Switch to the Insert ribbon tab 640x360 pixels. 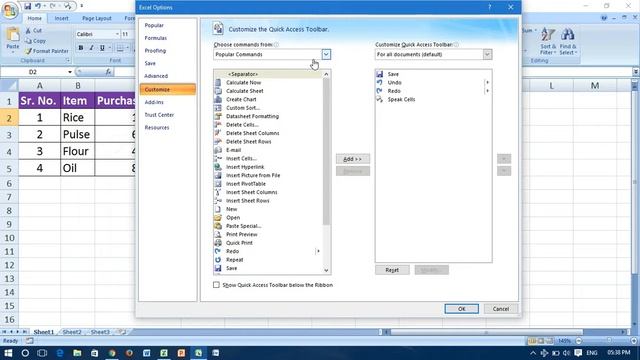61,18
